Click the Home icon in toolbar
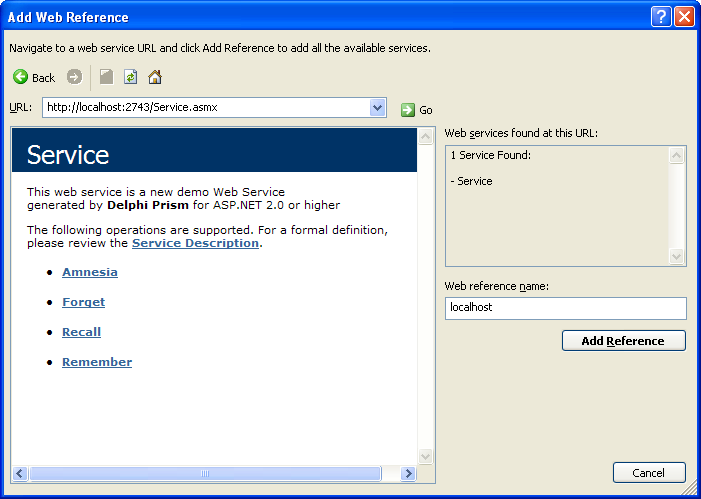 coord(155,77)
